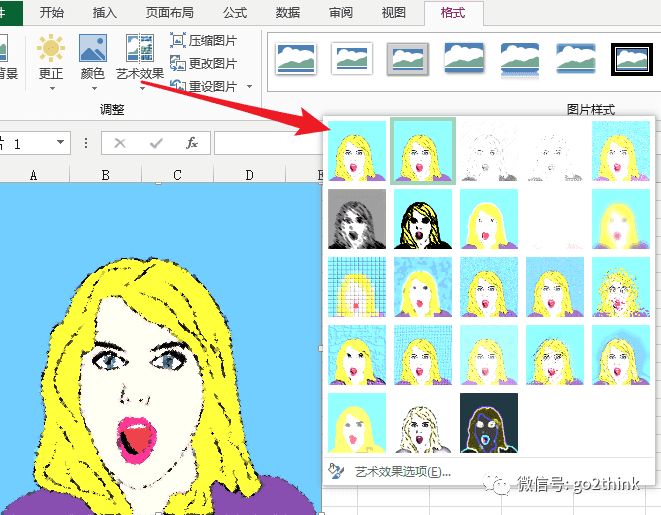Choose the blurred effect thumbnail in second row

point(621,219)
